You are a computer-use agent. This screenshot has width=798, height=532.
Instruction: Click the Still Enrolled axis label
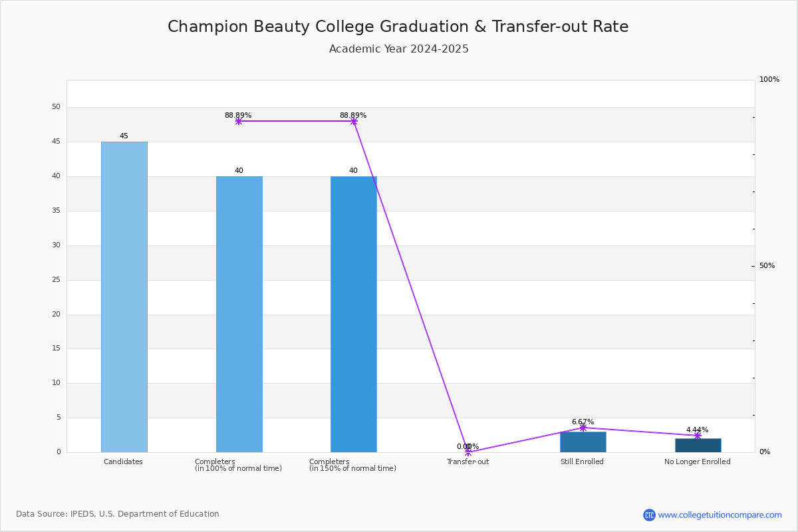[x=582, y=462]
